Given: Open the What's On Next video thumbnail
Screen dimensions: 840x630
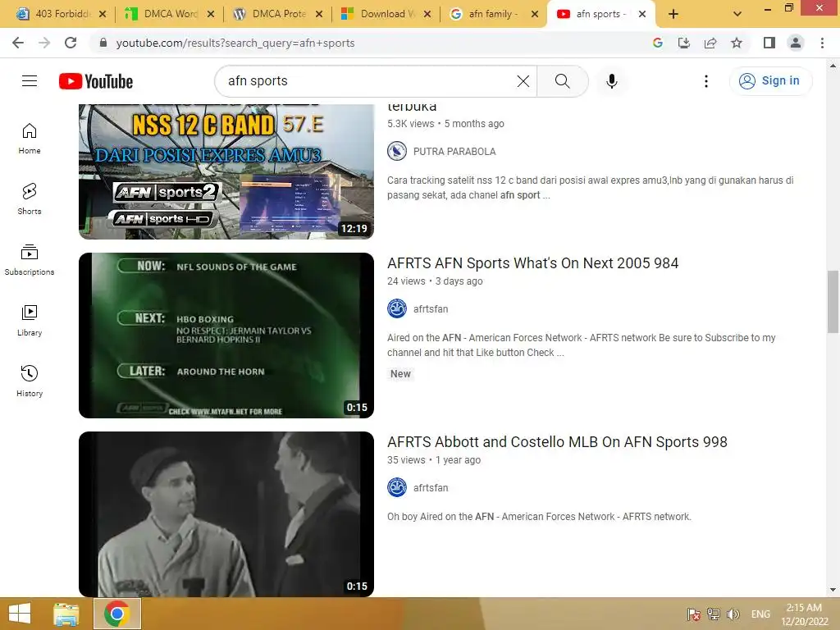Looking at the screenshot, I should [x=226, y=336].
